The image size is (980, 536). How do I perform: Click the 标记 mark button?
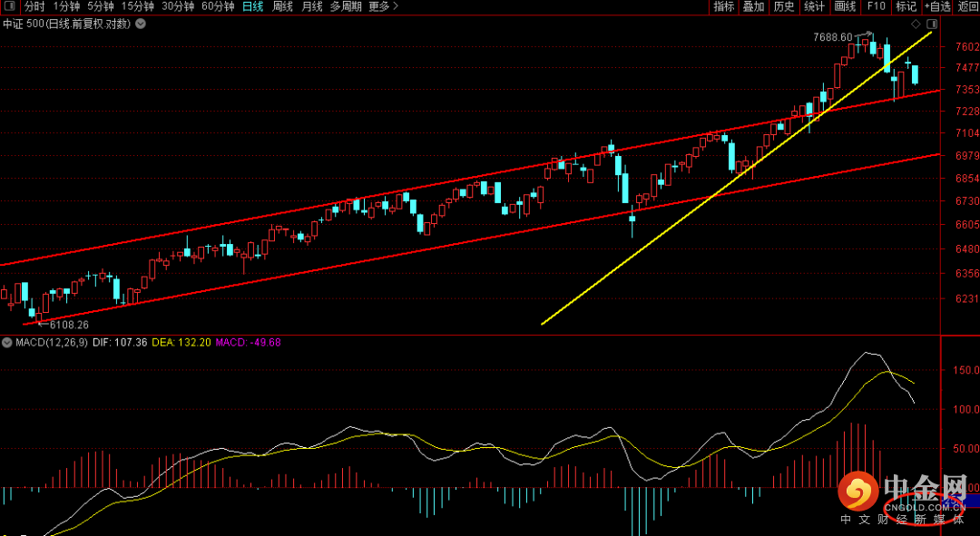(x=906, y=6)
